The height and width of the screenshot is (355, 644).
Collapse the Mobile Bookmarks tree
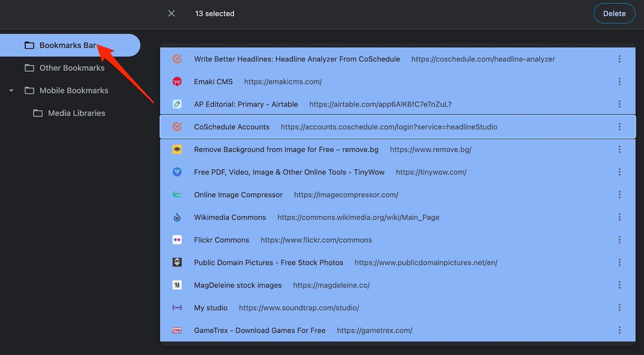11,91
